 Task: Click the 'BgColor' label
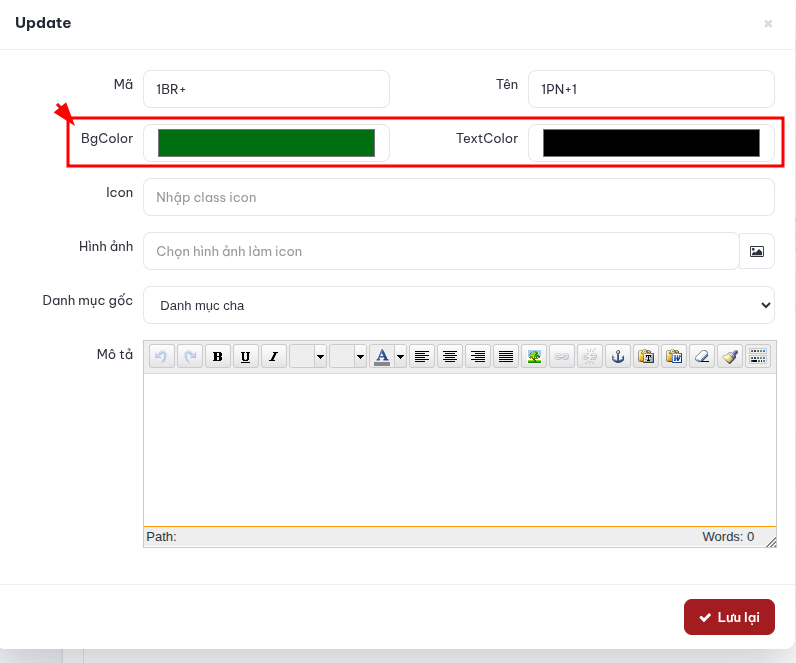point(107,138)
